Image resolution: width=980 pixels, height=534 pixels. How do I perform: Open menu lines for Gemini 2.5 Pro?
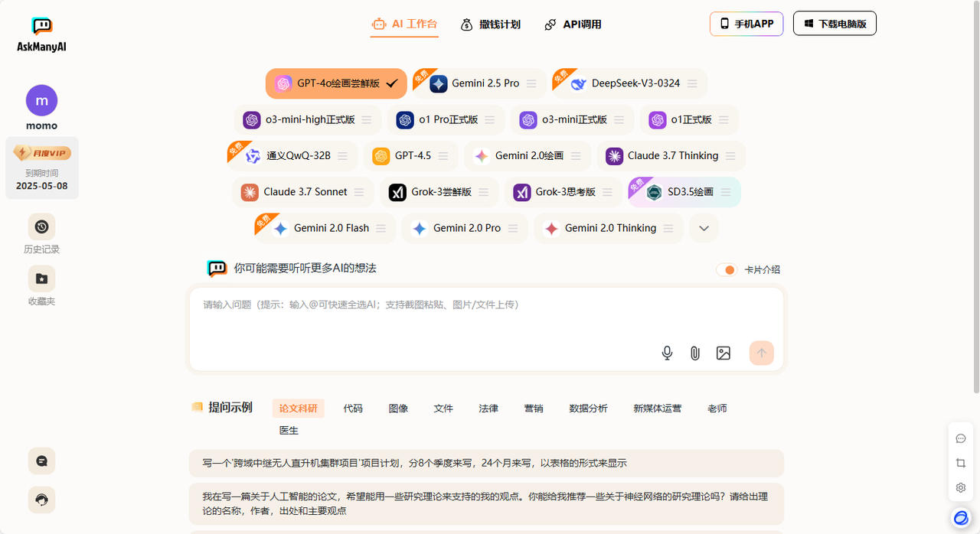(x=531, y=83)
